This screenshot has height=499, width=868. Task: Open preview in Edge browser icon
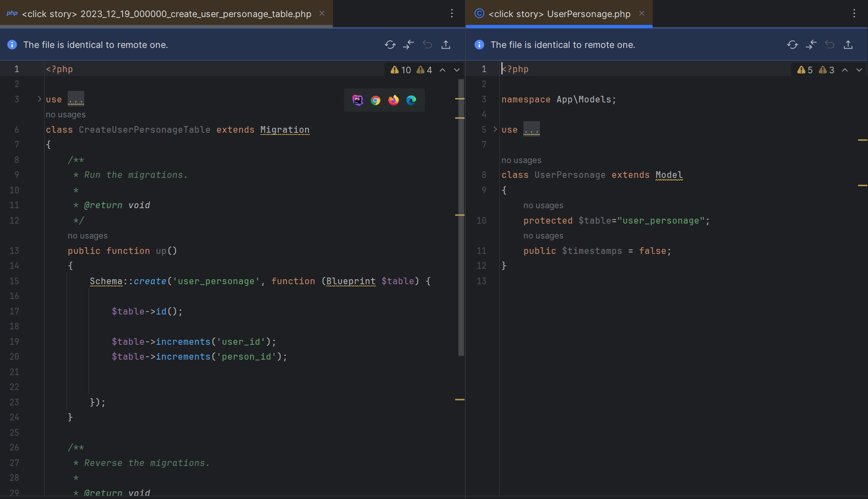[x=411, y=100]
